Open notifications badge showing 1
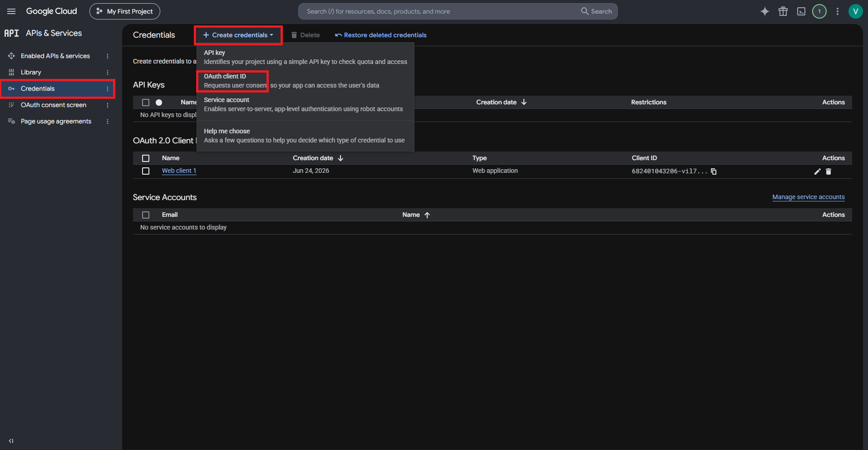The width and height of the screenshot is (868, 450). 819,11
